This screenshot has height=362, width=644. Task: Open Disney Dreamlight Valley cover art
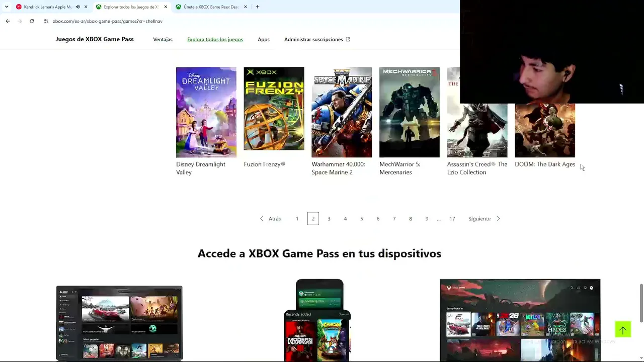(206, 112)
